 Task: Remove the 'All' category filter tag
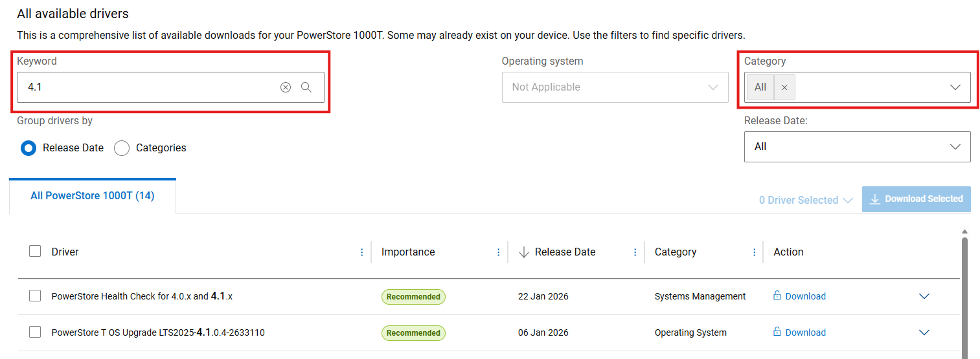[x=784, y=87]
